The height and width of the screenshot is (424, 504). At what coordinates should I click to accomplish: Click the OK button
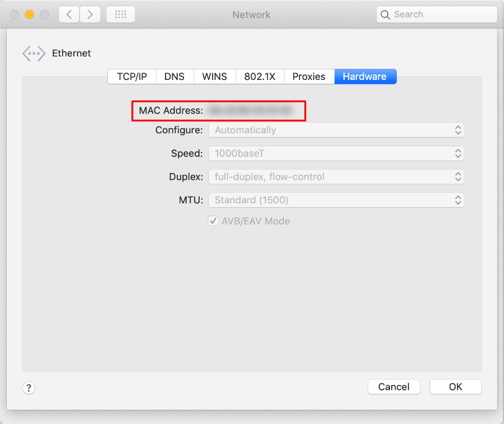[x=455, y=386]
